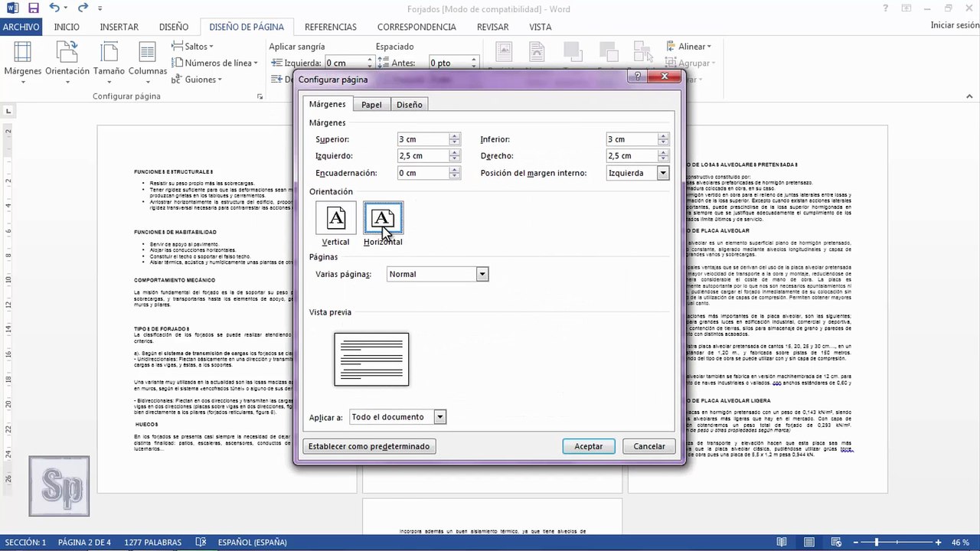The image size is (980, 551).
Task: Click the Inferior margin input field
Action: click(632, 139)
